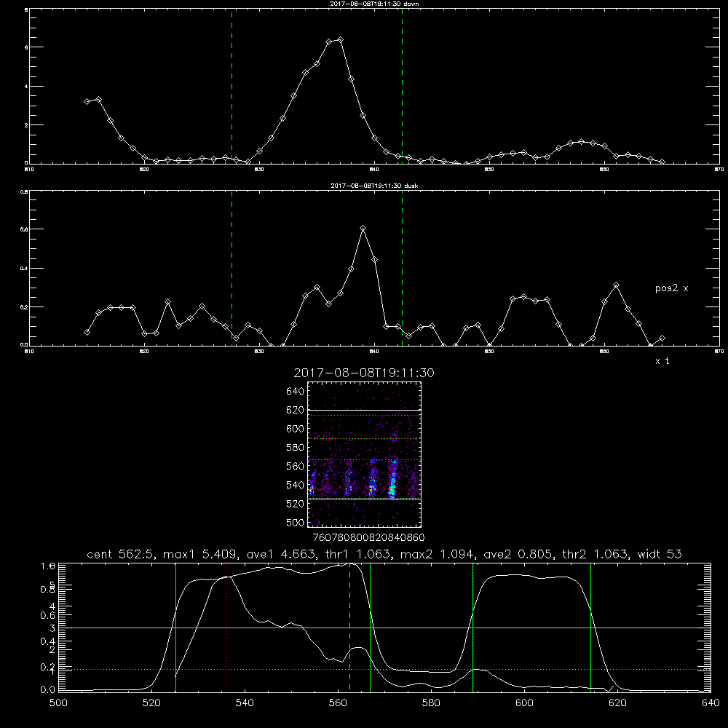
Task: Select the "widt 53" statistic
Action: coord(660,554)
